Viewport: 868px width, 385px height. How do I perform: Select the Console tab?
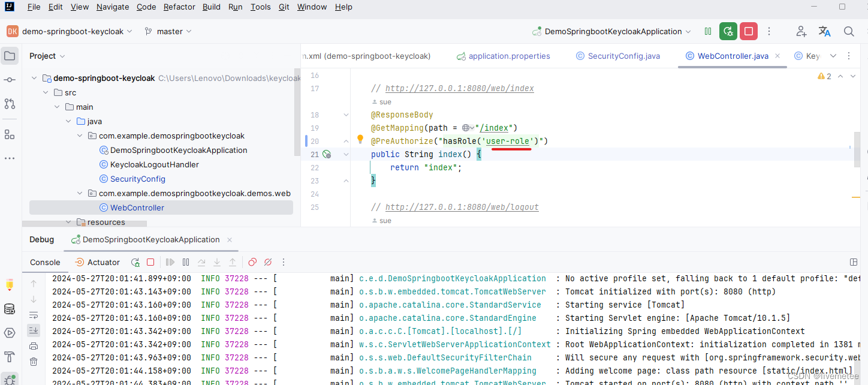(x=45, y=262)
